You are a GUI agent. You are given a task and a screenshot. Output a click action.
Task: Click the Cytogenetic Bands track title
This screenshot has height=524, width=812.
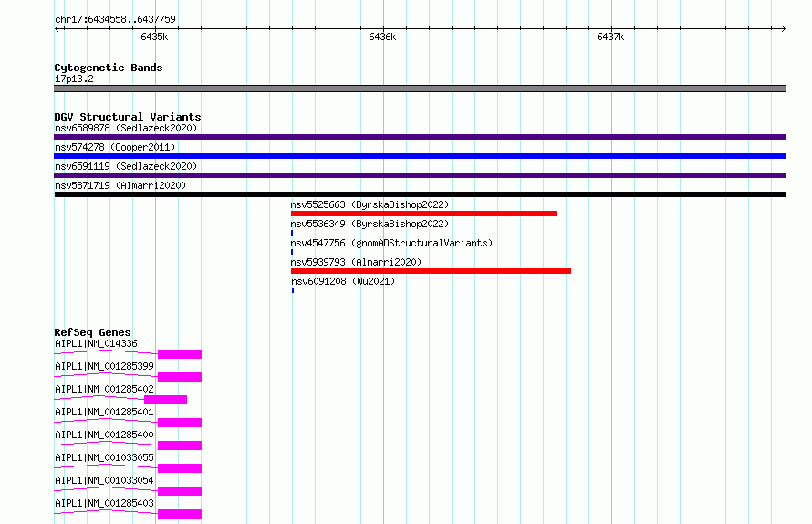tap(109, 68)
